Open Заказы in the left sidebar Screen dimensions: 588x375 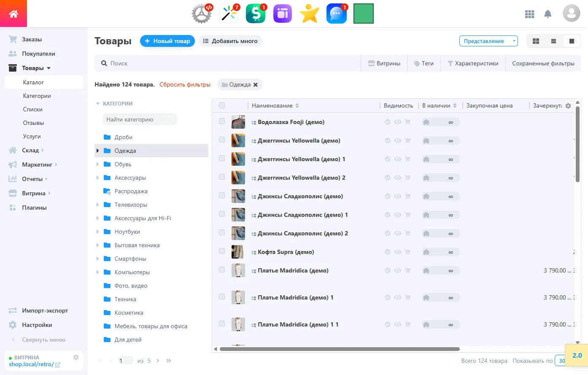point(32,39)
